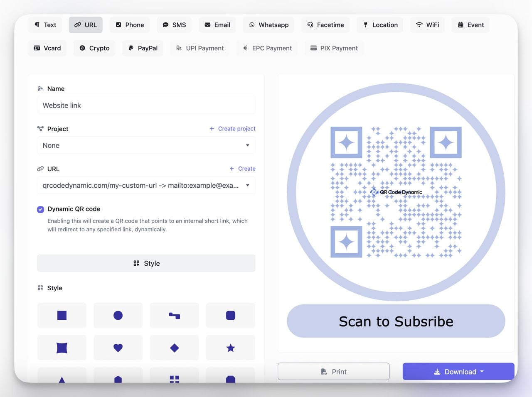Open the UPI Payment tab
The height and width of the screenshot is (397, 532).
point(200,48)
